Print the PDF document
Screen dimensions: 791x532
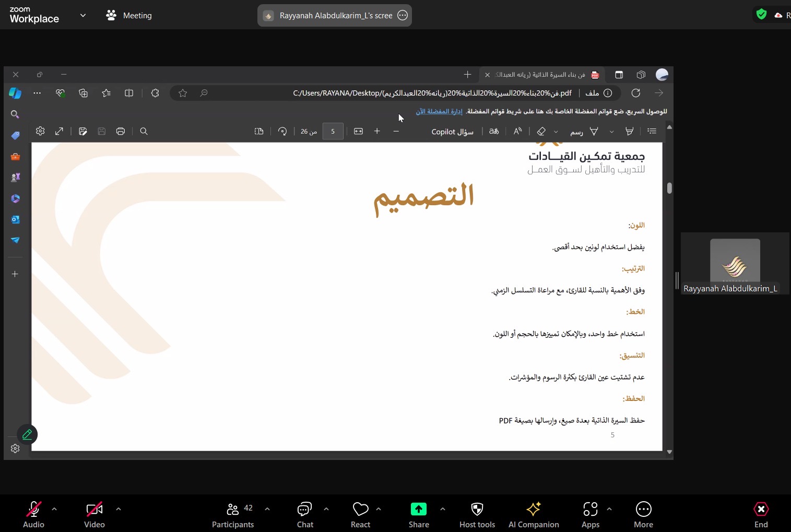[x=121, y=131]
